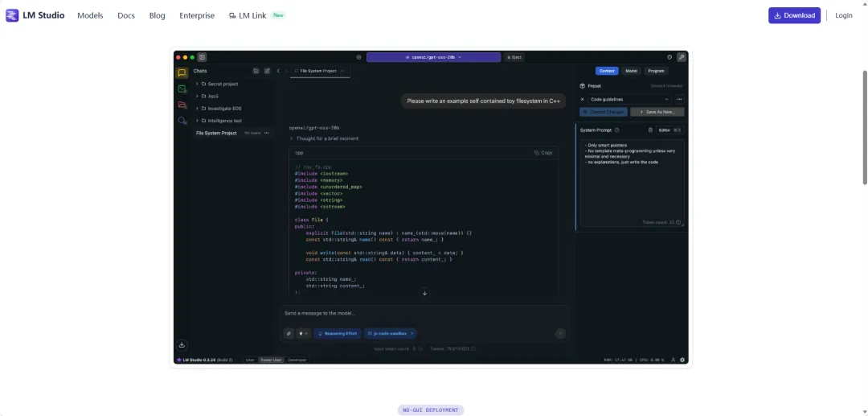868x416 pixels.
Task: Open the openai/gpt-oss-20b model selector
Action: pyautogui.click(x=433, y=57)
